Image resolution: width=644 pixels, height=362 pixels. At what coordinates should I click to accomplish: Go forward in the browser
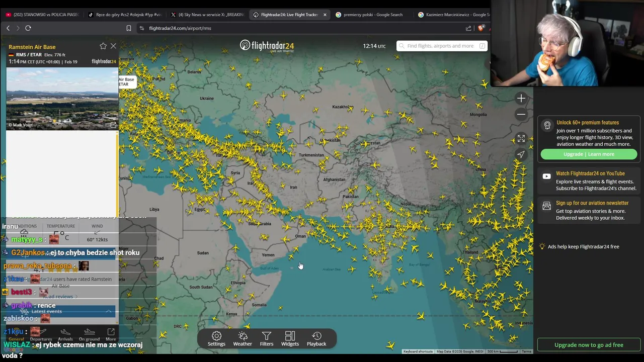click(18, 28)
